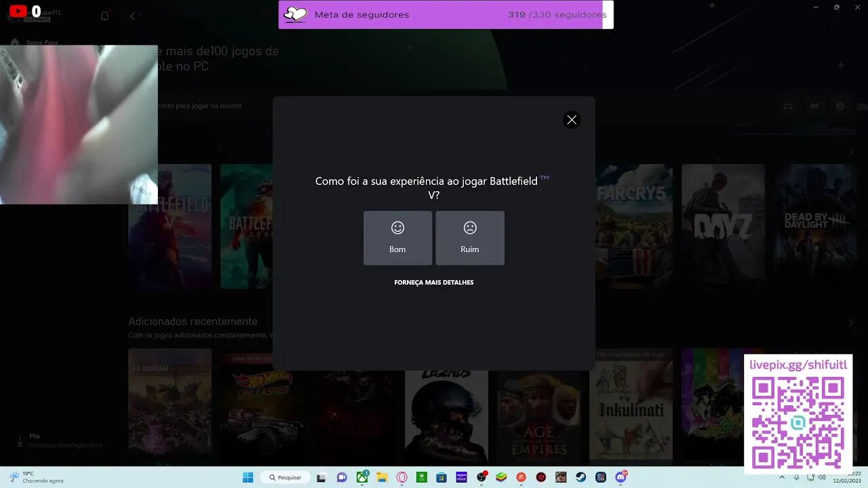Open Amazon Music from the taskbar
The width and height of the screenshot is (868, 488).
point(462,477)
